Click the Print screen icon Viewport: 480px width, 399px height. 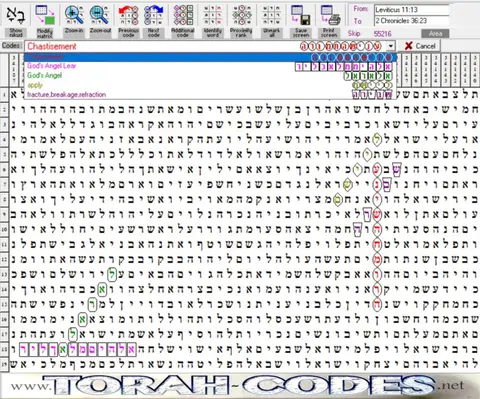[330, 15]
